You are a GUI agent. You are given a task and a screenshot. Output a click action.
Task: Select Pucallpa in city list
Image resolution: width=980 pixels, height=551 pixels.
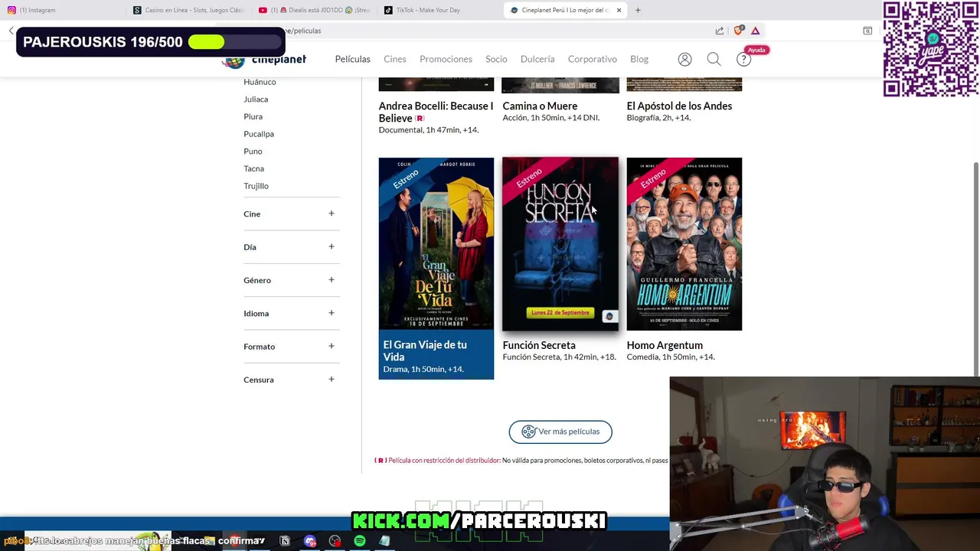(x=259, y=134)
